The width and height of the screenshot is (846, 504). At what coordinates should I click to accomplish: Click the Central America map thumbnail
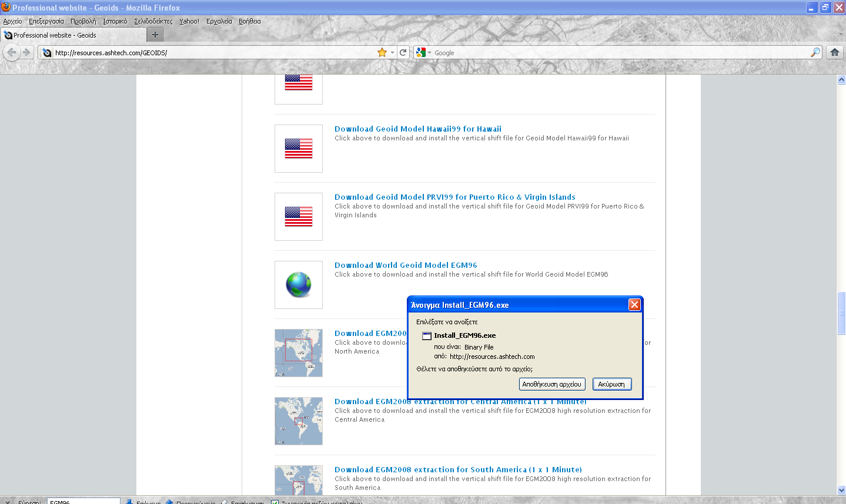[299, 421]
